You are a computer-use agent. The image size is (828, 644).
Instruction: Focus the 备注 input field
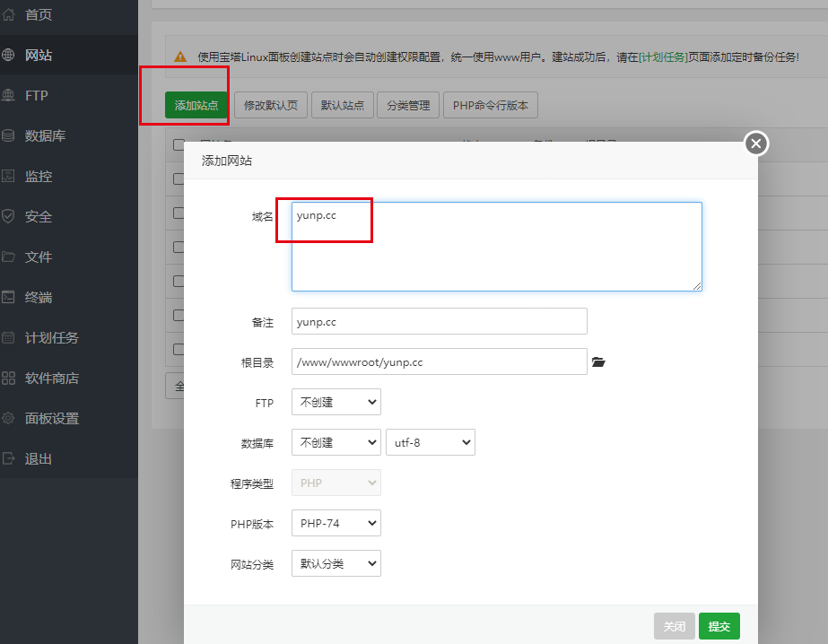pos(440,321)
